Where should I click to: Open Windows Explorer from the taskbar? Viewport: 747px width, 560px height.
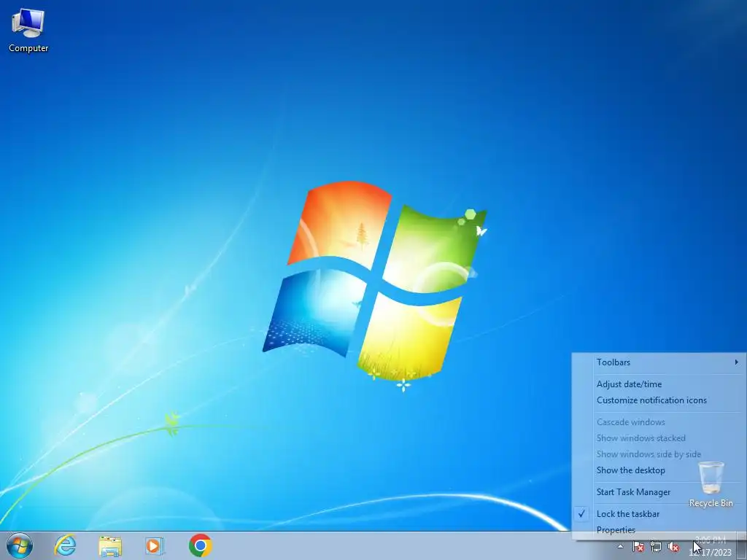click(x=110, y=545)
